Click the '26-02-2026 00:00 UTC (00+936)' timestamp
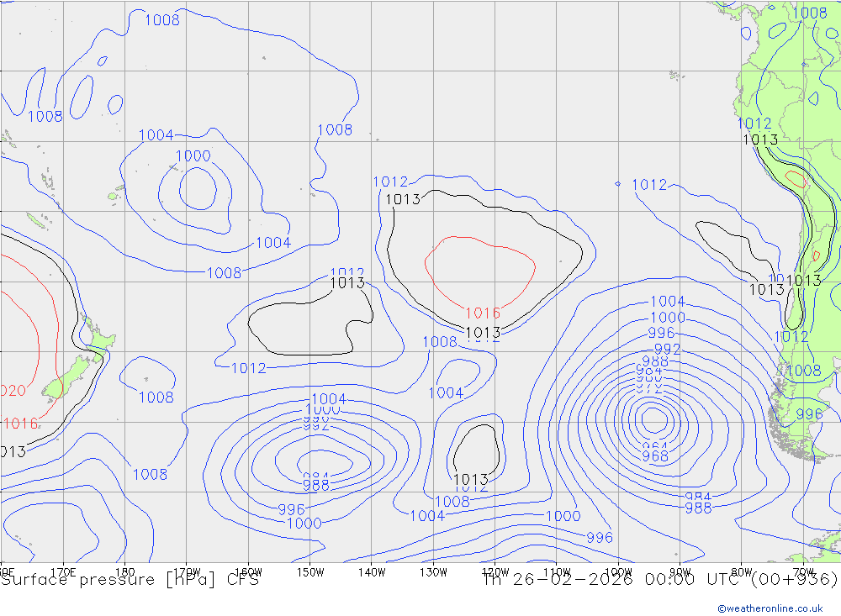The image size is (841, 616). click(x=674, y=580)
